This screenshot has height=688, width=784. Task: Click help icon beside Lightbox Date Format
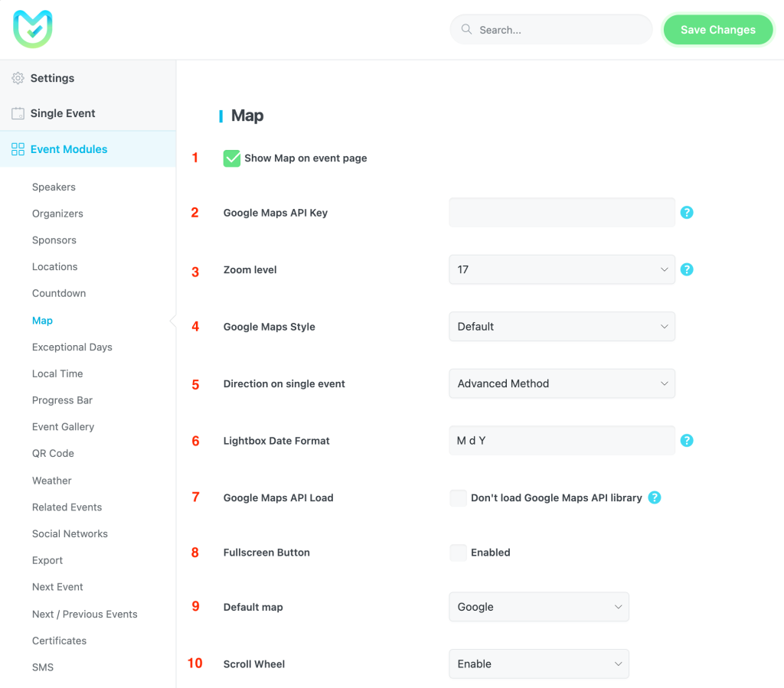click(687, 441)
